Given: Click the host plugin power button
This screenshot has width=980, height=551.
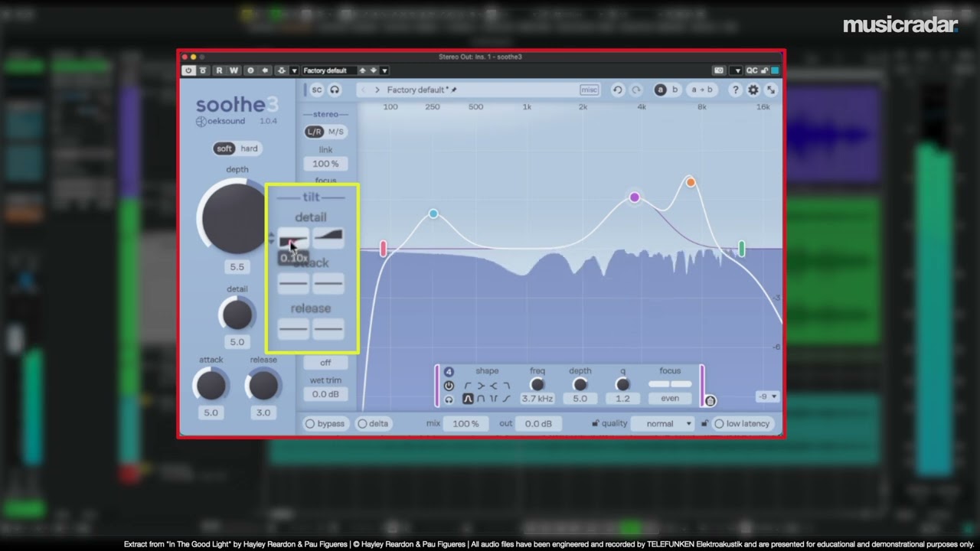Looking at the screenshot, I should pos(188,70).
